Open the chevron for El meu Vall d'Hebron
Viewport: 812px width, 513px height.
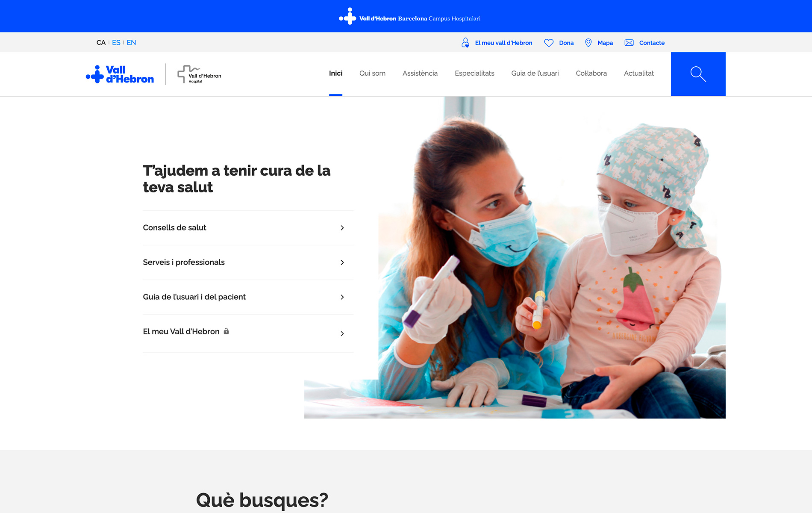(342, 333)
